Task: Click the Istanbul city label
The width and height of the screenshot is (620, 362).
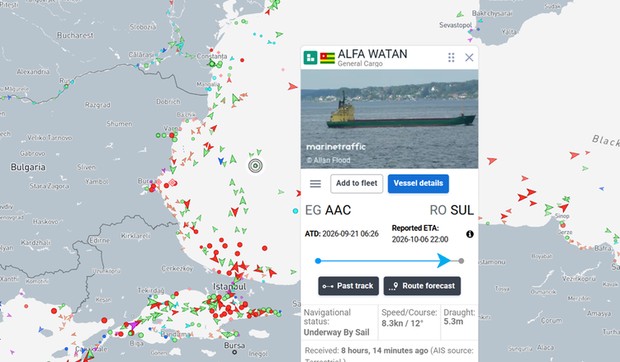Action: 229,287
